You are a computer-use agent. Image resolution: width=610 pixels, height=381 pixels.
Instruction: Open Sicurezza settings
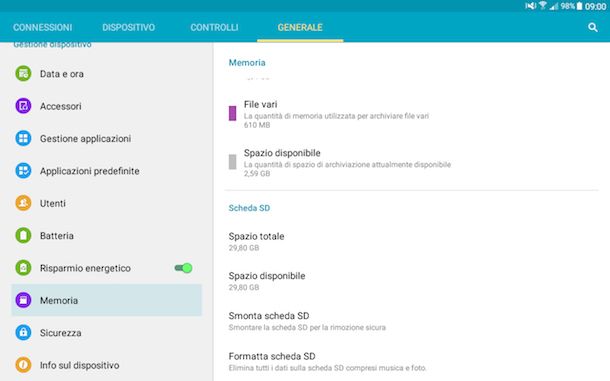tap(106, 332)
